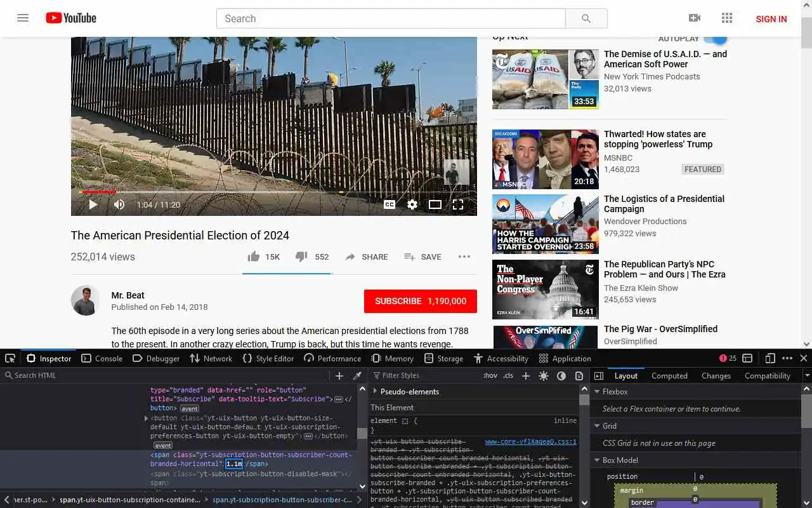Switch to the Style Editor tab
This screenshot has width=812, height=508.
[268, 358]
